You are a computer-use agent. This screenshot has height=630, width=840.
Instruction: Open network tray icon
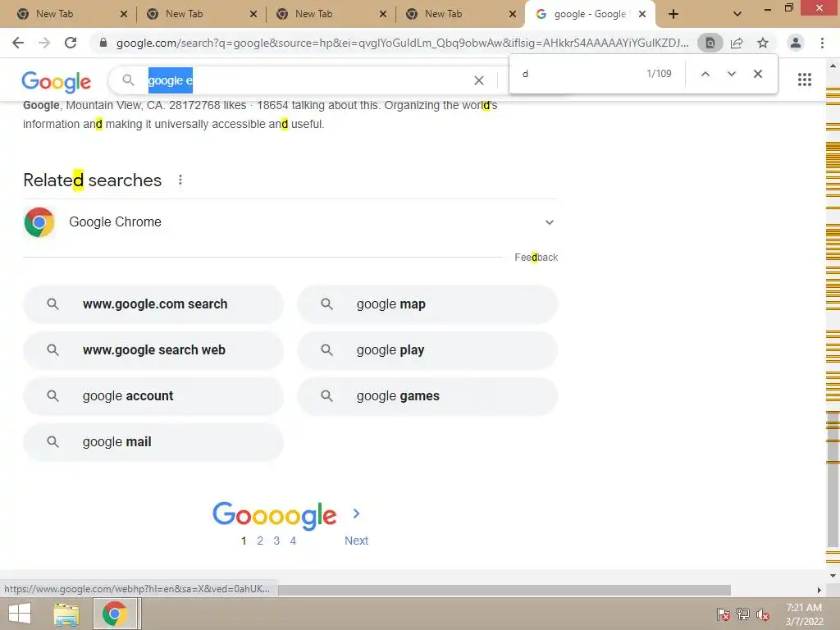pyautogui.click(x=743, y=614)
